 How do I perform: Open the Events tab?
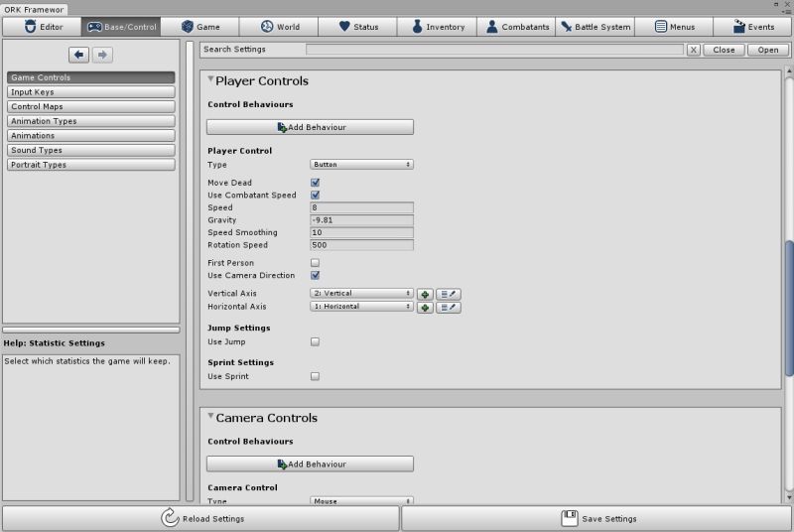[753, 27]
